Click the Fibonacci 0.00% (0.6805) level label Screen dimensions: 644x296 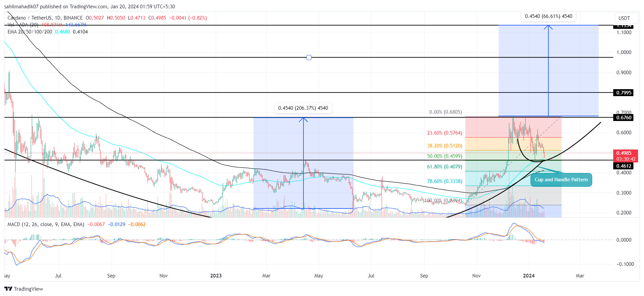[x=445, y=112]
